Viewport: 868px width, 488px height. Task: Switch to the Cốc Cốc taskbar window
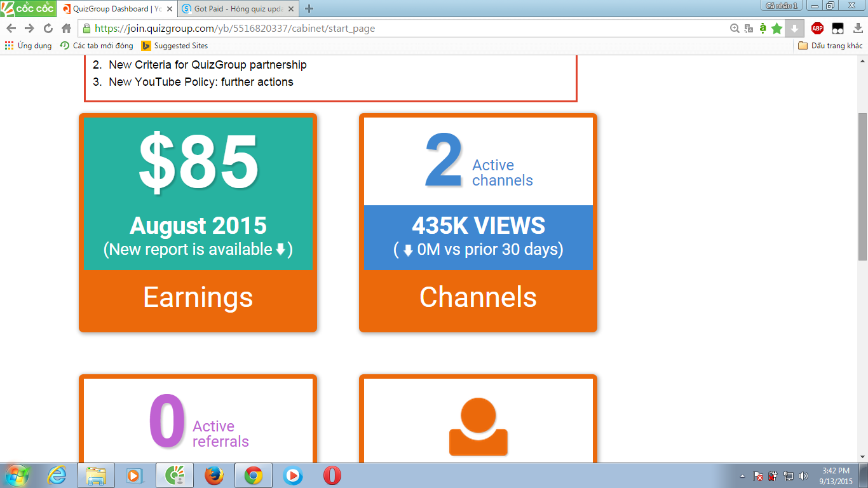pyautogui.click(x=175, y=475)
